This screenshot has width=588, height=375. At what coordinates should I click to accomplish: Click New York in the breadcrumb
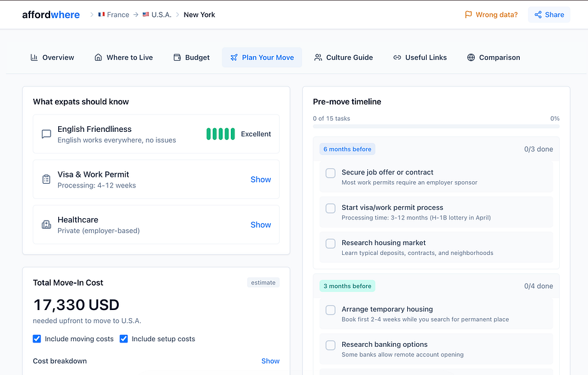[x=200, y=14]
